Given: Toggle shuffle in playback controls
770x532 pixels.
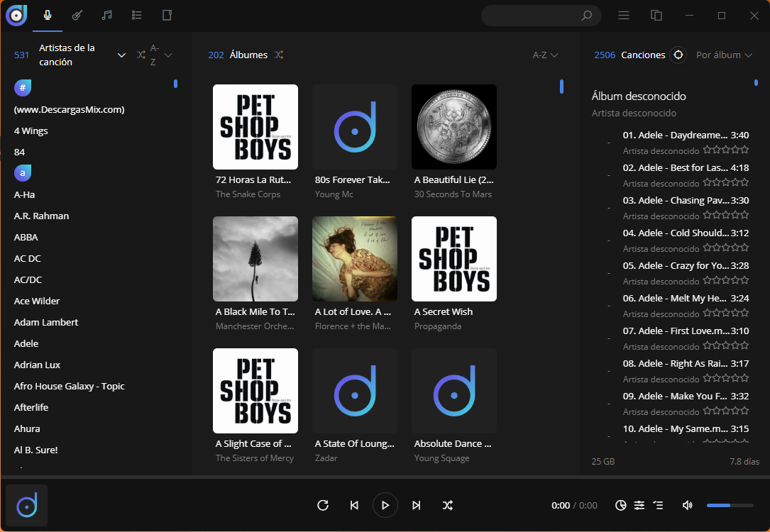Looking at the screenshot, I should tap(447, 505).
